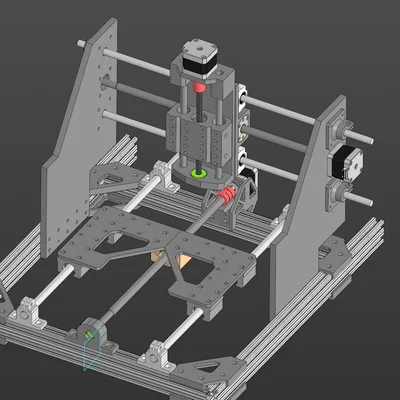Click the cyan highlighted sketch plane at front
Viewport: 400px width, 400px height.
(92, 348)
